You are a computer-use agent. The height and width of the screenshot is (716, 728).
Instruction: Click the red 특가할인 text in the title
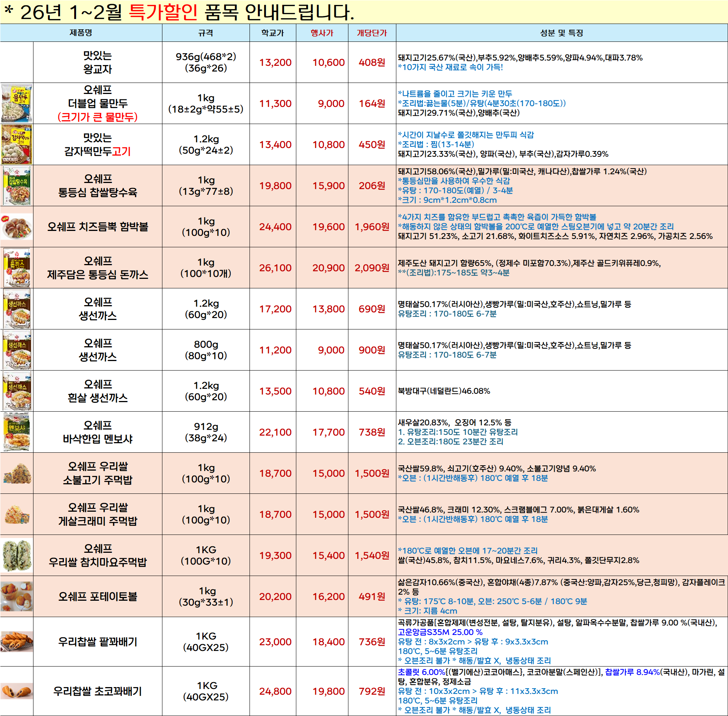tap(163, 12)
